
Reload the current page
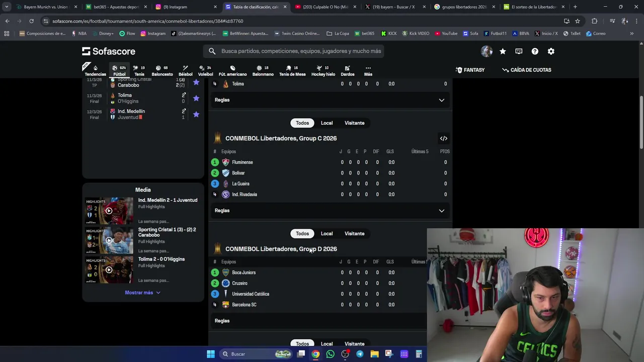click(x=31, y=21)
